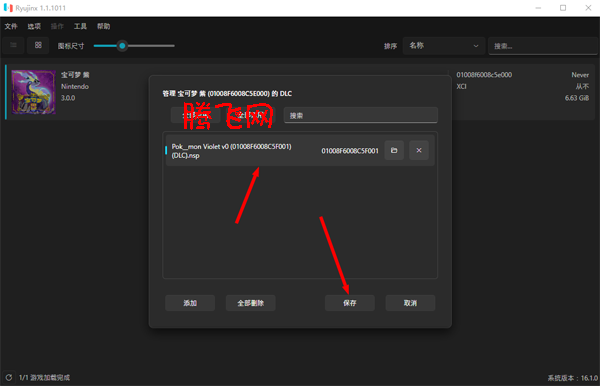Click the 添加 button to add DLC

(190, 303)
